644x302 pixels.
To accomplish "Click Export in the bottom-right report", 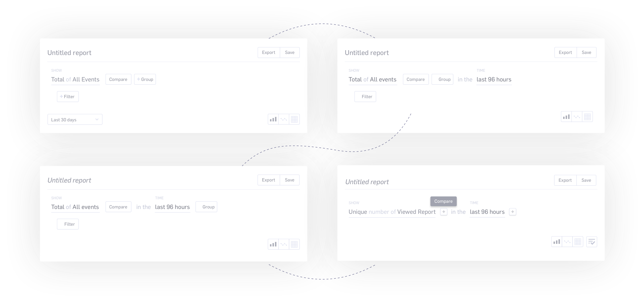I will (564, 180).
